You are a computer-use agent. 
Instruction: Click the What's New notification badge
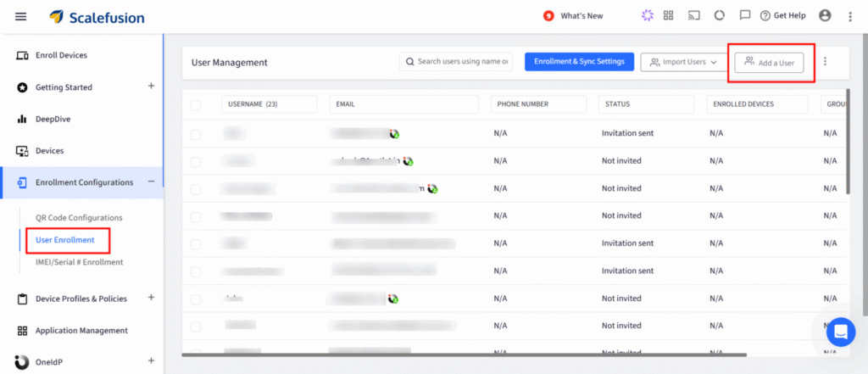[x=548, y=16]
